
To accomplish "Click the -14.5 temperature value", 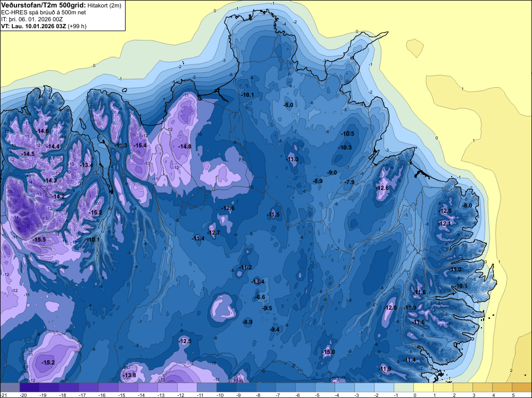I will click(x=28, y=154).
